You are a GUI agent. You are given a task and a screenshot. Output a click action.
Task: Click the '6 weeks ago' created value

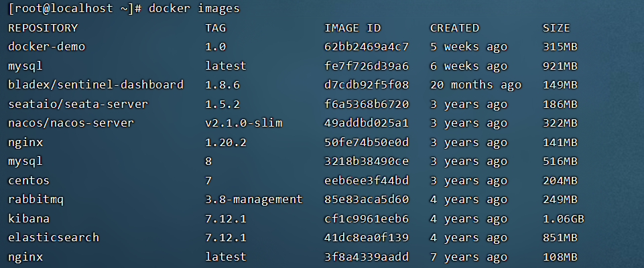tap(468, 66)
